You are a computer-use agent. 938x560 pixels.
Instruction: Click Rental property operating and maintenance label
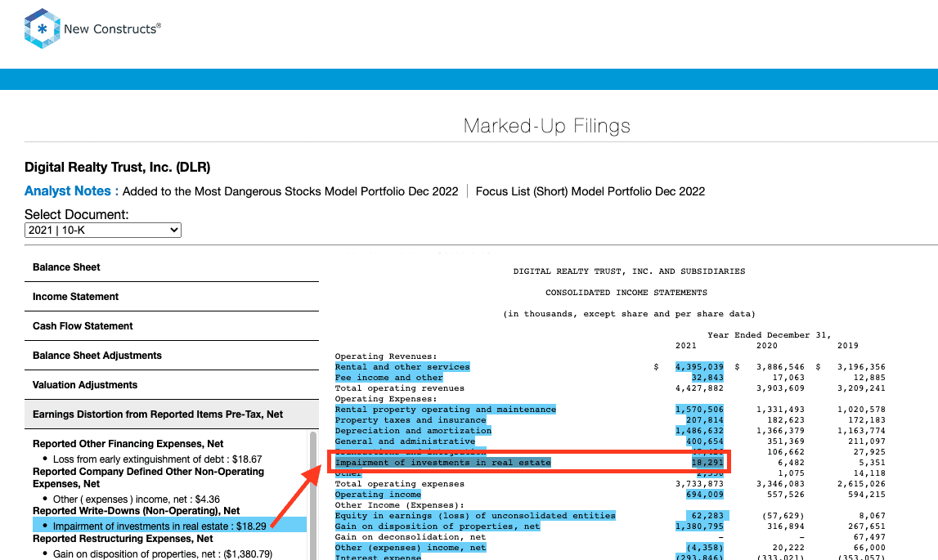tap(445, 410)
